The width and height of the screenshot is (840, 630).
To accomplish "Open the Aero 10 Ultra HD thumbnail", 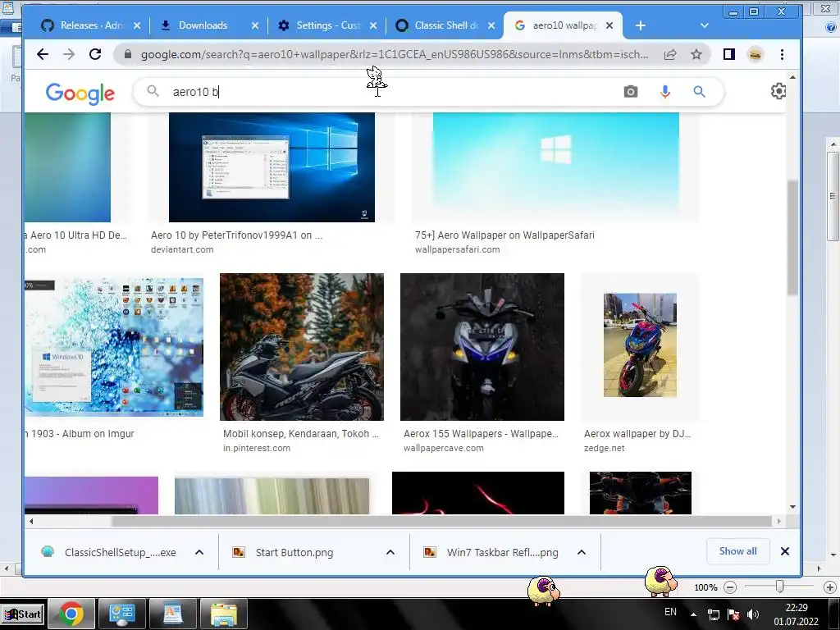I will pos(67,167).
